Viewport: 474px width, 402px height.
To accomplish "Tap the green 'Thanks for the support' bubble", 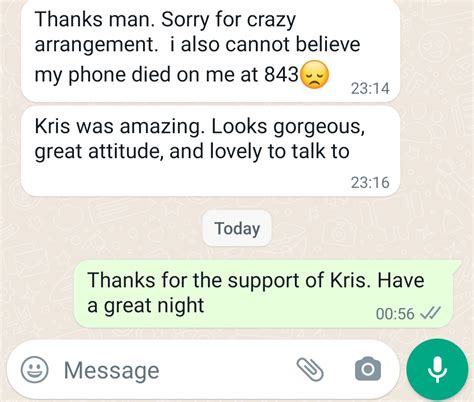I will (x=267, y=294).
